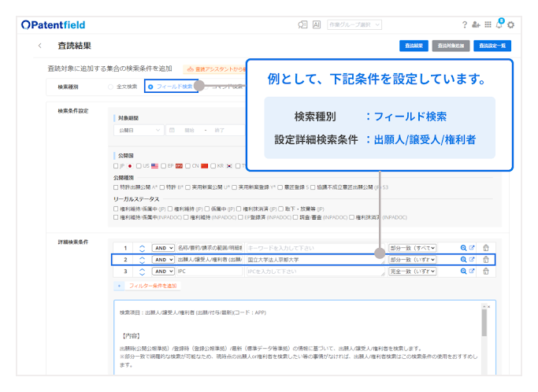Open settings gear icon in header
This screenshot has height=392, width=538.
510,25
